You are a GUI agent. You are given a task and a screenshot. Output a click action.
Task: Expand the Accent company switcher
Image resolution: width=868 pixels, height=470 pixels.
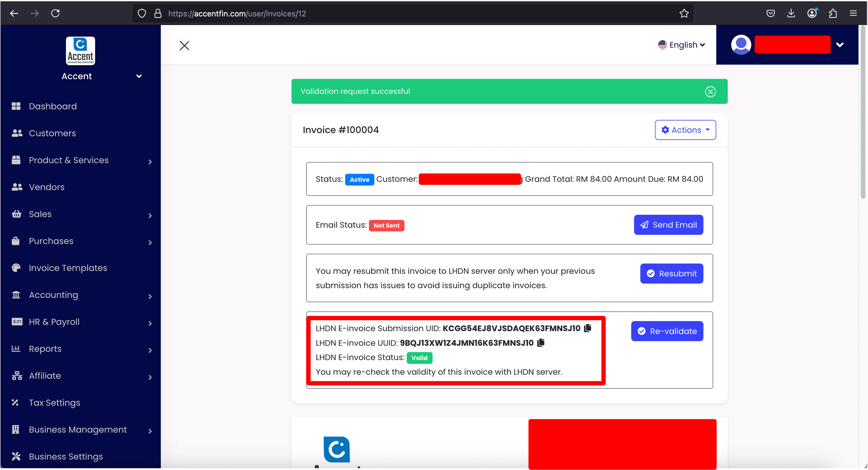(138, 76)
